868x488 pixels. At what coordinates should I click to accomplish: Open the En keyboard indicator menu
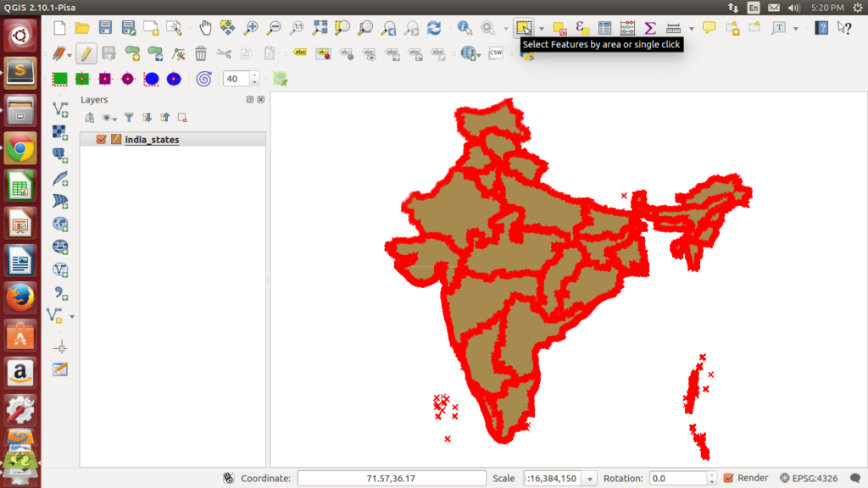(x=752, y=8)
